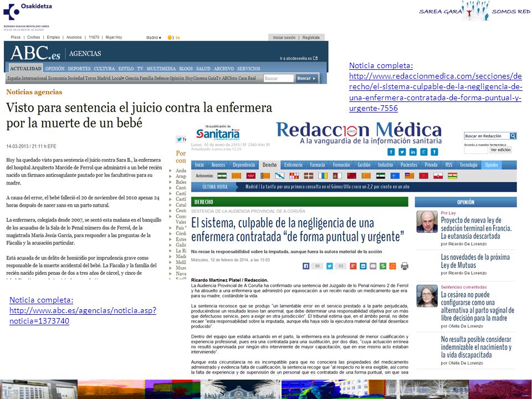Expand the Local submenu in ABC.es

117,78
